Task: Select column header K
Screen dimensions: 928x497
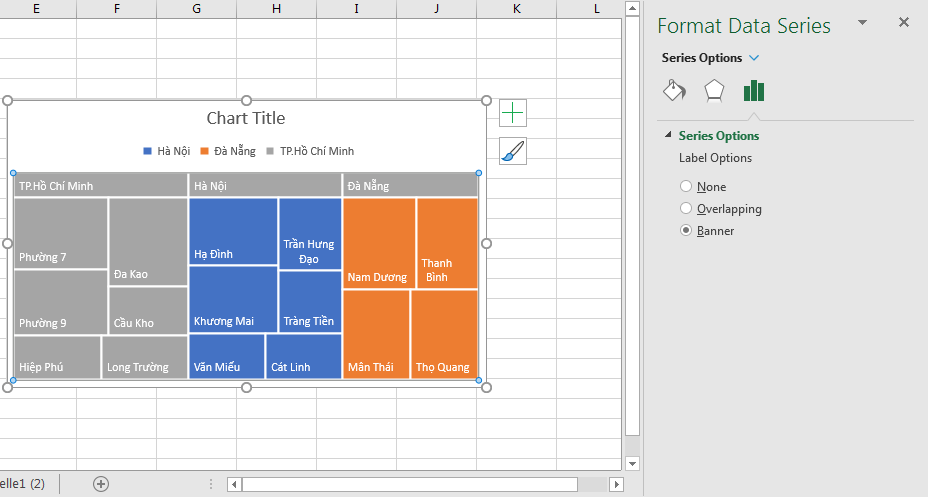Action: 516,9
